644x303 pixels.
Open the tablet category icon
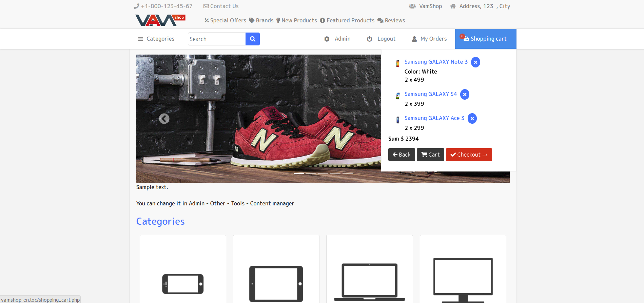pos(276,284)
